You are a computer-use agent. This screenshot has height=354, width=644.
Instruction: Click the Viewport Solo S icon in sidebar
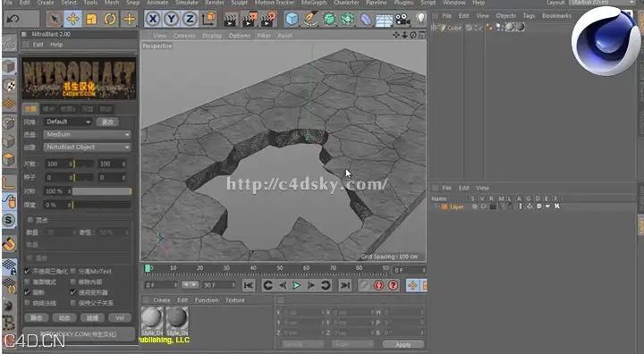[x=9, y=220]
